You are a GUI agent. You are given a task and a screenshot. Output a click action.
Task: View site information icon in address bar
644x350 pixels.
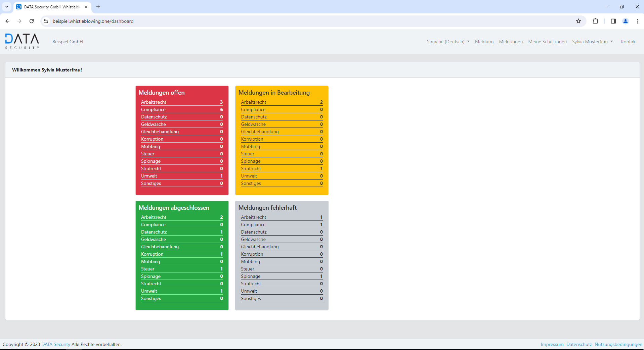tap(46, 21)
